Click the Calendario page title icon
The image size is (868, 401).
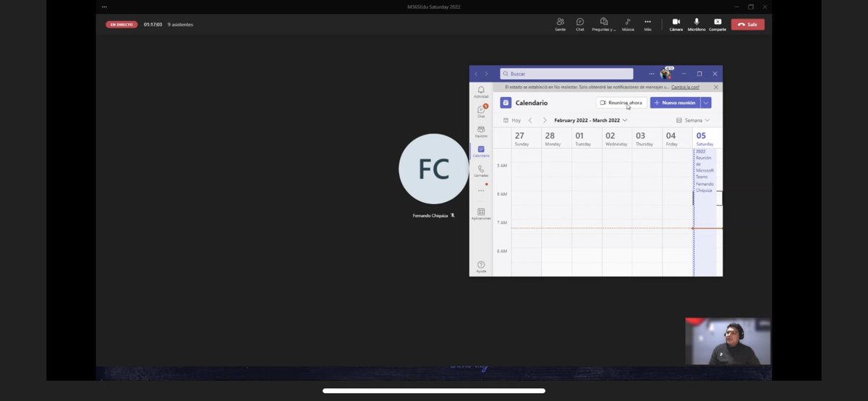tap(506, 103)
